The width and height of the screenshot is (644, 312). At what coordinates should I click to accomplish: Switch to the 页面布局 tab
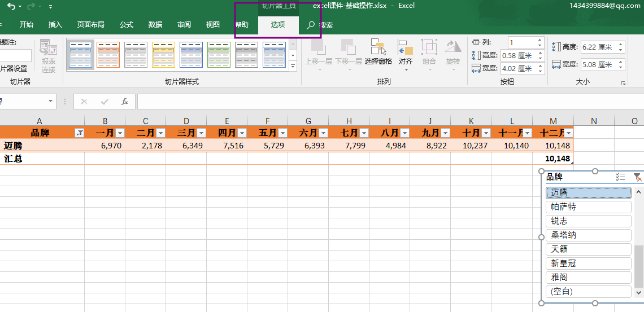pyautogui.click(x=91, y=25)
